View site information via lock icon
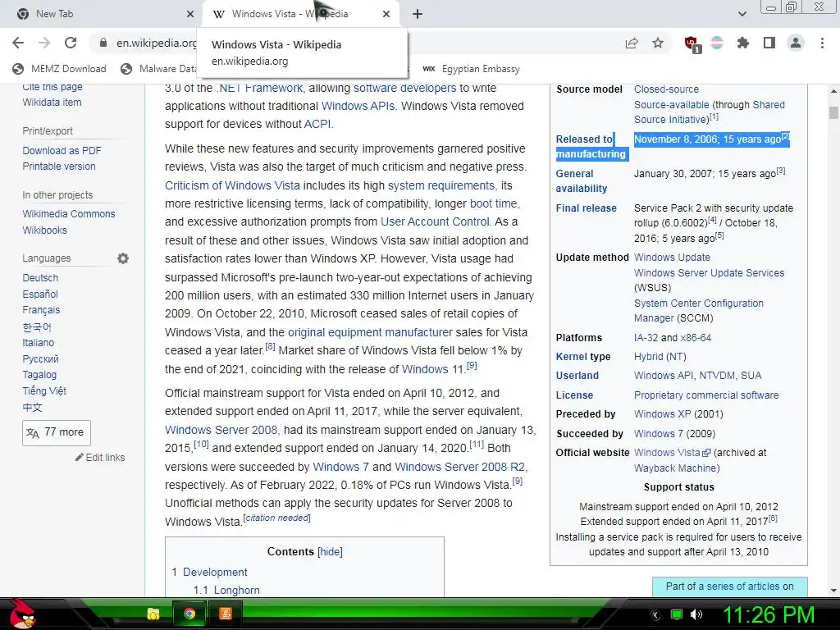Image resolution: width=840 pixels, height=630 pixels. (103, 43)
